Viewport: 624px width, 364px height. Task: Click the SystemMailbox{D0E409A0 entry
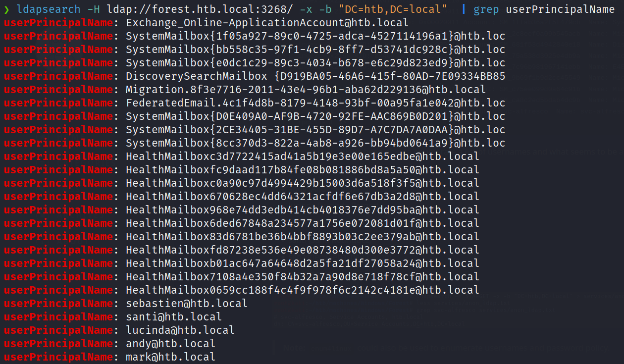tap(315, 116)
